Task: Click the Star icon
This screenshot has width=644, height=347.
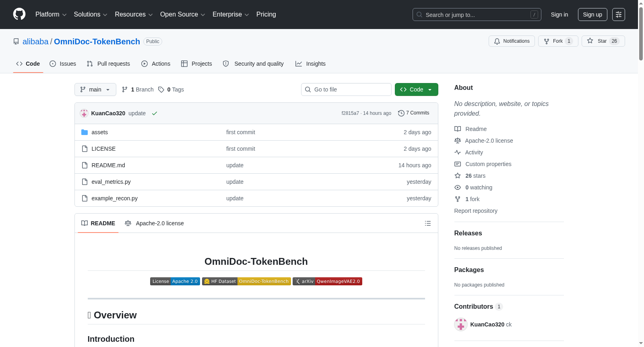Action: pos(590,41)
